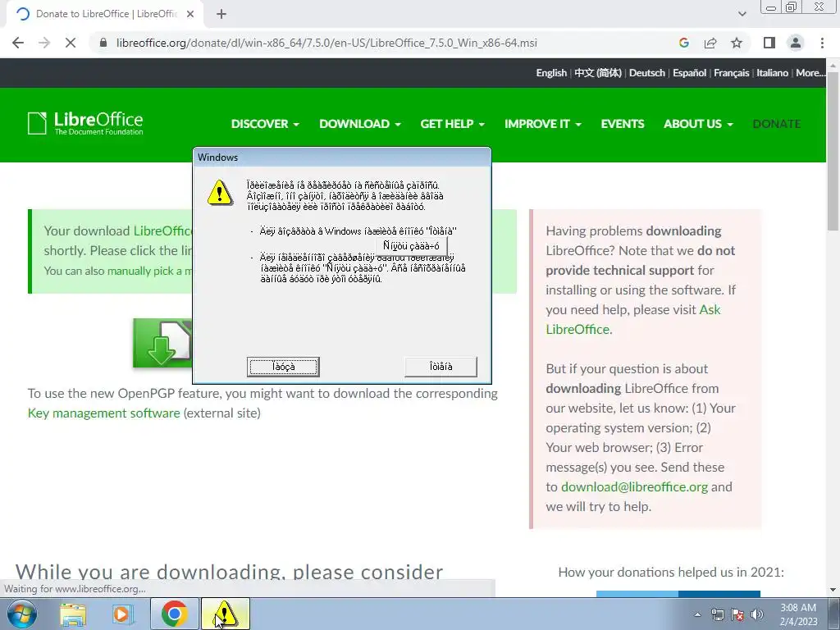Open a new tab with plus button

221,15
